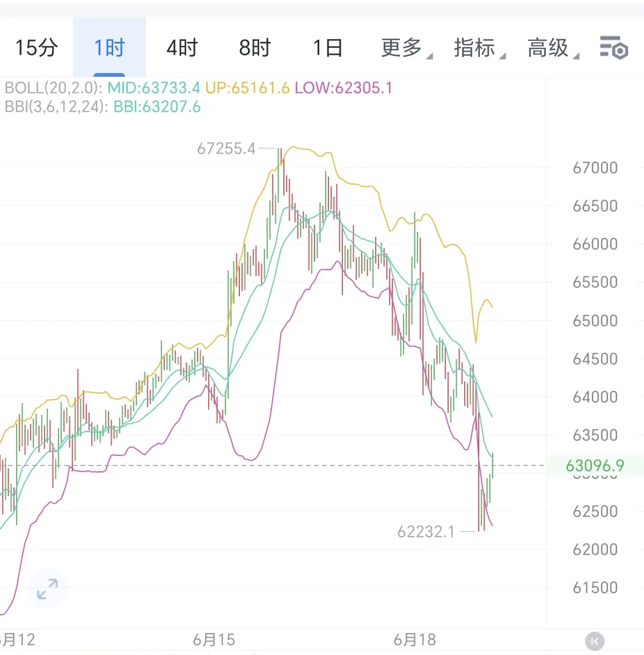Screen dimensions: 644x655
Task: Tap 61500 on price axis
Action: (x=595, y=588)
